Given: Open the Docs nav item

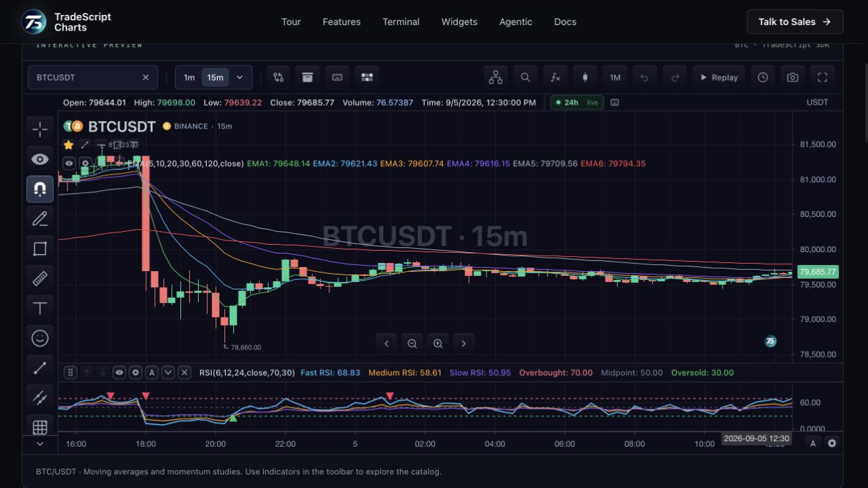Looking at the screenshot, I should pyautogui.click(x=565, y=22).
